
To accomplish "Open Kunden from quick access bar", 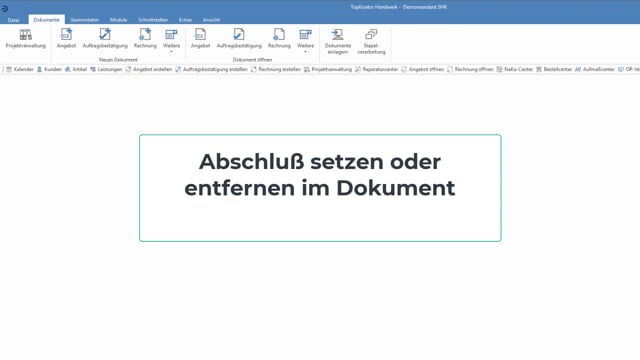I will [49, 69].
